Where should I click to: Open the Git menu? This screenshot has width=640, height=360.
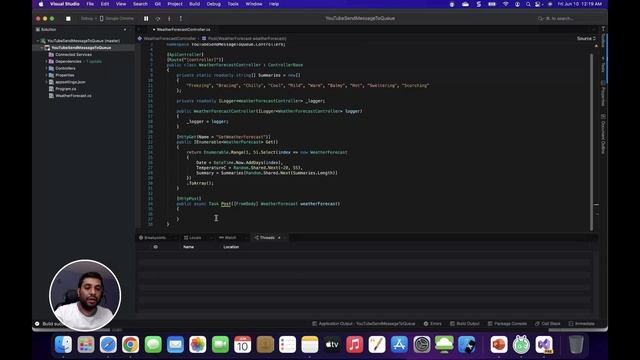(158, 4)
